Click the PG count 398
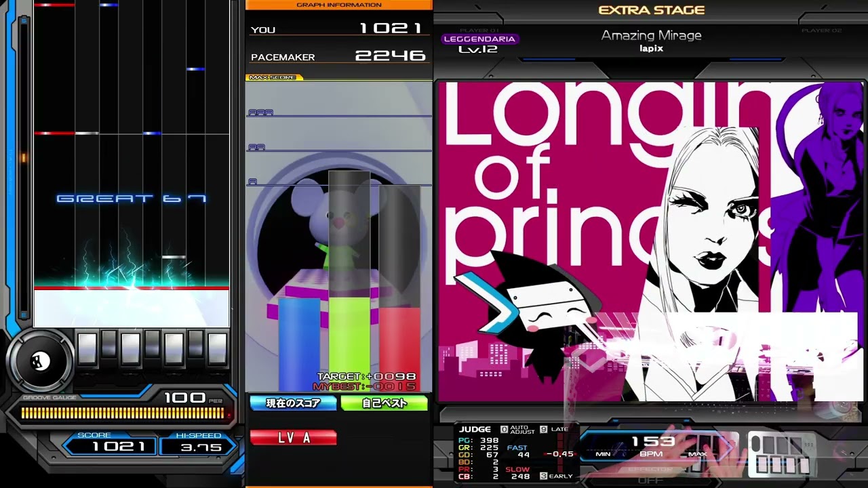The image size is (868, 488). click(489, 441)
